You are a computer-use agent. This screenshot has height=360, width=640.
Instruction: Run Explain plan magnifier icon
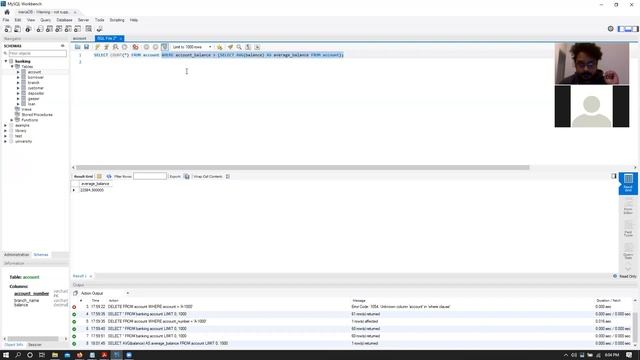pyautogui.click(x=116, y=47)
